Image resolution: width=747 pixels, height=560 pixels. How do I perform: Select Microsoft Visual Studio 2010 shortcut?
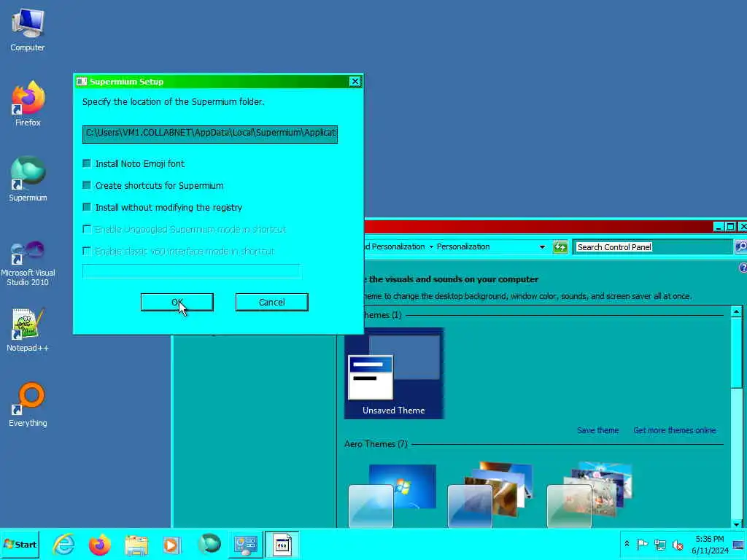pyautogui.click(x=28, y=263)
